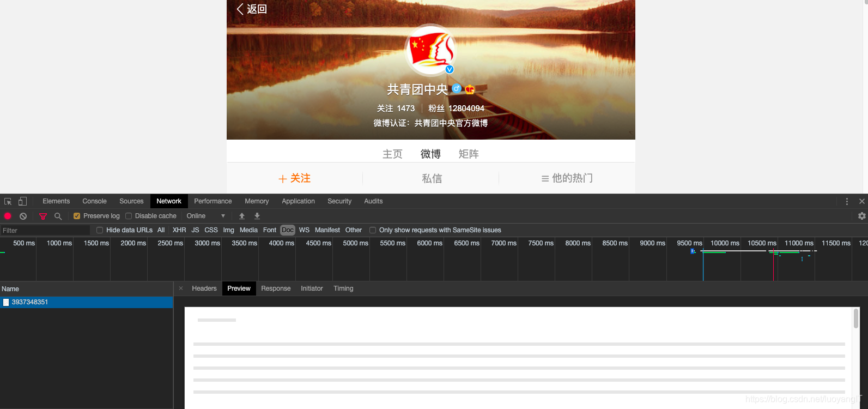Enable Only show requests with SameSite issues

[x=373, y=230]
